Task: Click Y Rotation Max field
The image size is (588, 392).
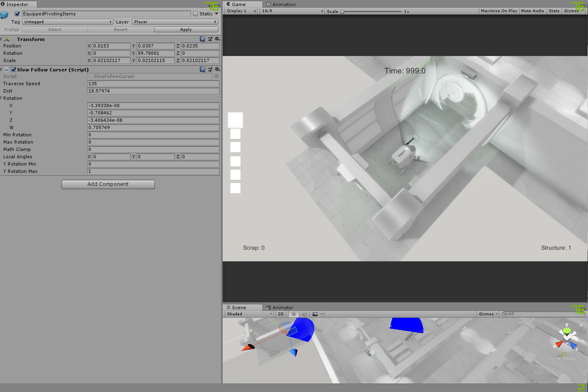Action: 153,171
